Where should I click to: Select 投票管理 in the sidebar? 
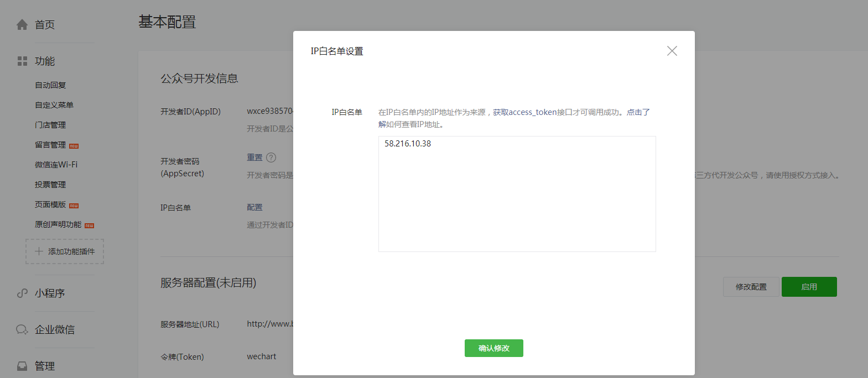coord(50,185)
